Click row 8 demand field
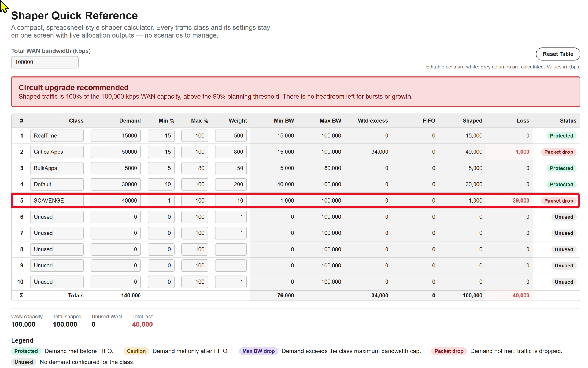588x368 pixels. pos(116,249)
